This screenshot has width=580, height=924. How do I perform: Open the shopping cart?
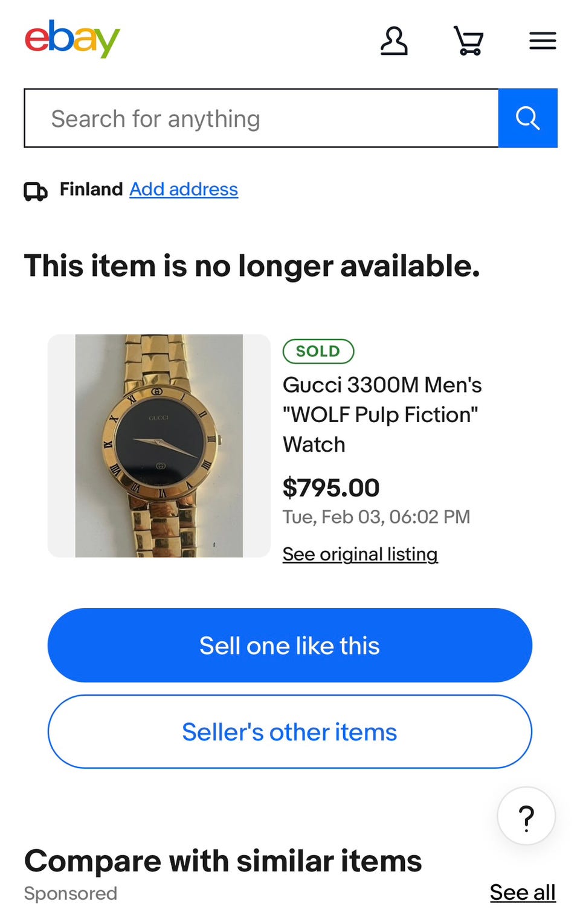click(468, 41)
